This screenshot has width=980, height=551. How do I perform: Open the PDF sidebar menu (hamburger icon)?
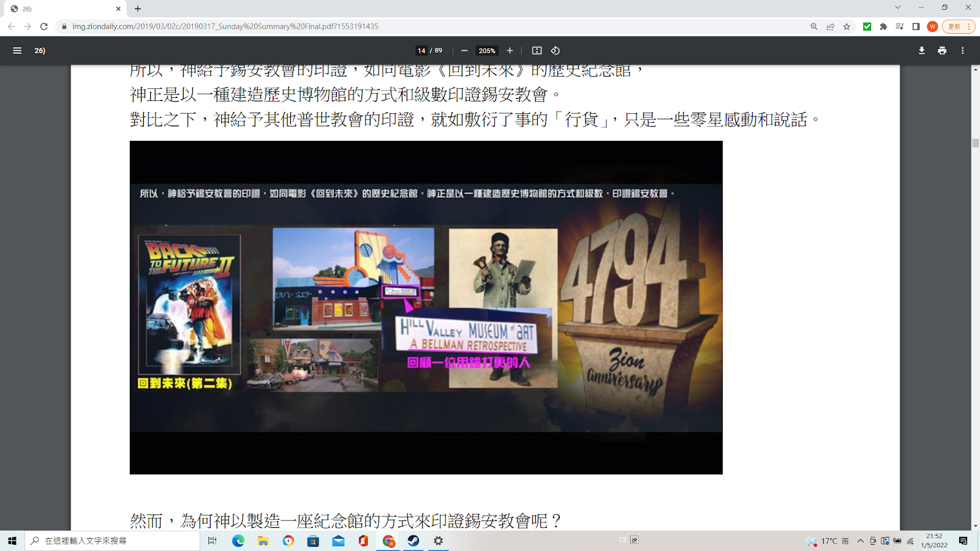coord(17,51)
